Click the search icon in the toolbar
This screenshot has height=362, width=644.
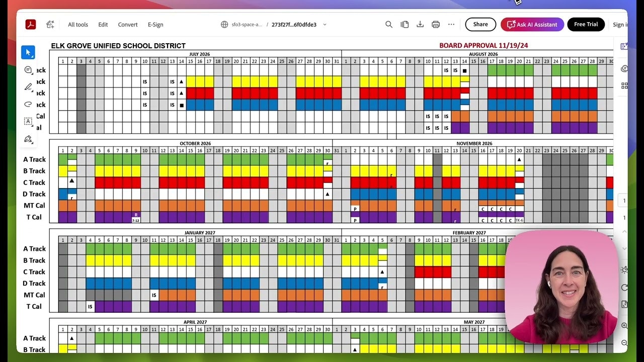(x=388, y=24)
